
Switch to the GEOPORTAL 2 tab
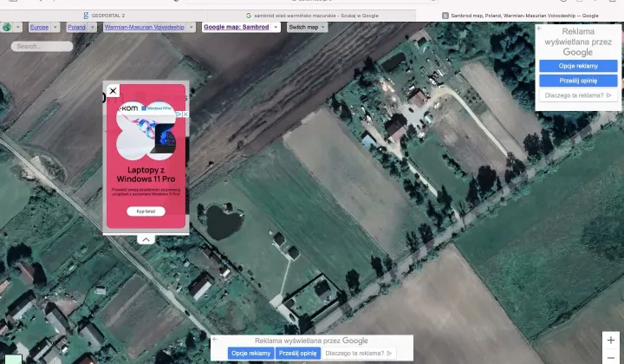point(104,16)
